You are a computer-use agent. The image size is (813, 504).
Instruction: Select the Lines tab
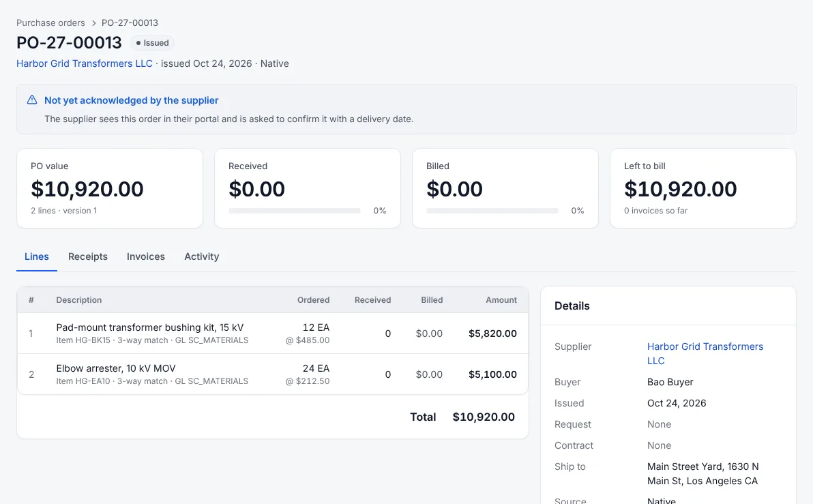tap(37, 256)
